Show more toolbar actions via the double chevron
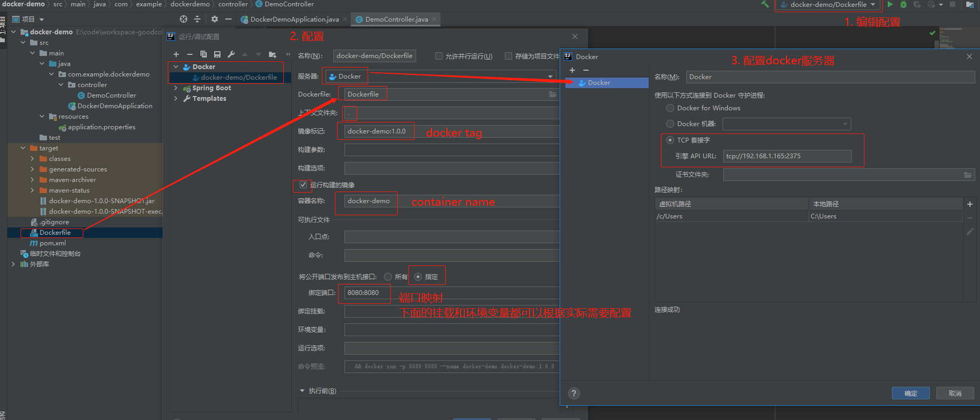 (288, 54)
